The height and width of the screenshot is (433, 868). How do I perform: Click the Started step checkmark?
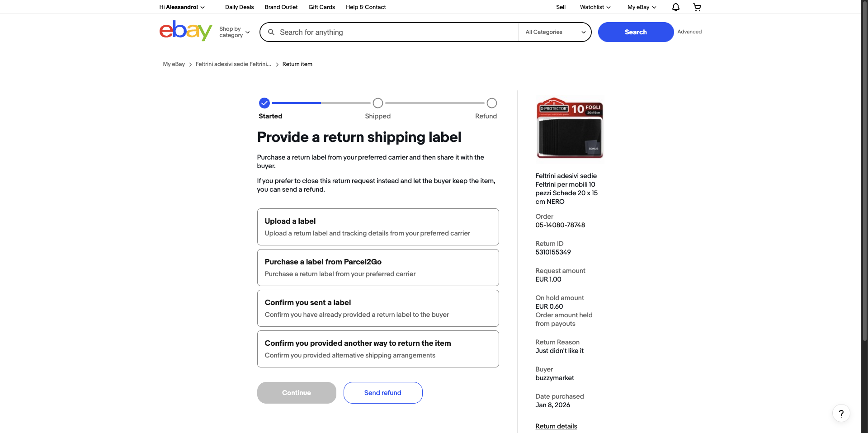coord(264,103)
